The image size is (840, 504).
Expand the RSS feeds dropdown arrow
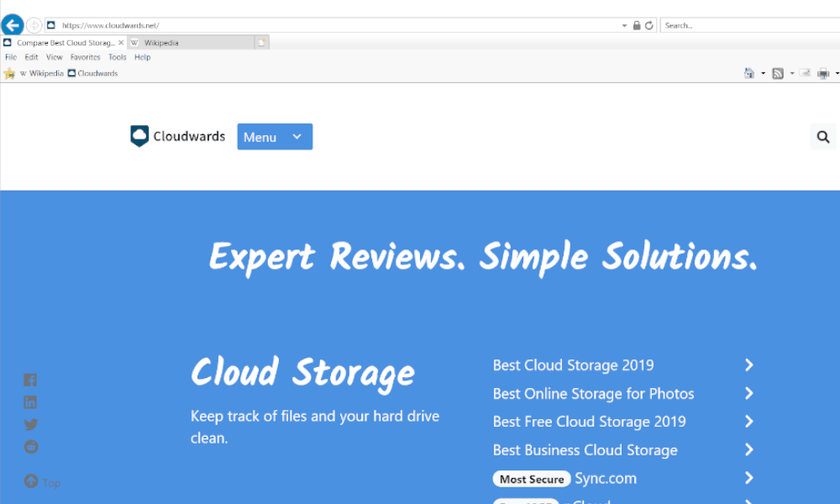pyautogui.click(x=792, y=73)
